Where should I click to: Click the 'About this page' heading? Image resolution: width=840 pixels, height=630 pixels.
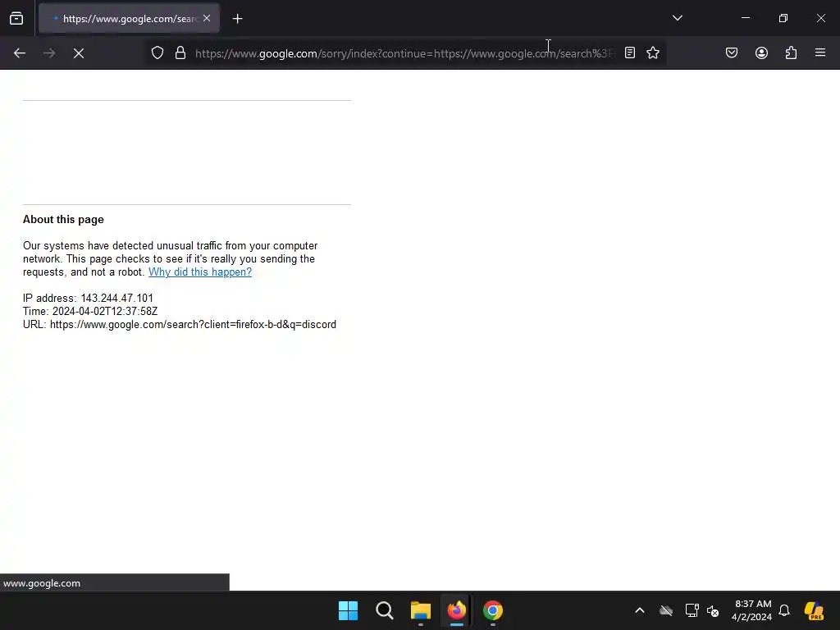pyautogui.click(x=63, y=220)
